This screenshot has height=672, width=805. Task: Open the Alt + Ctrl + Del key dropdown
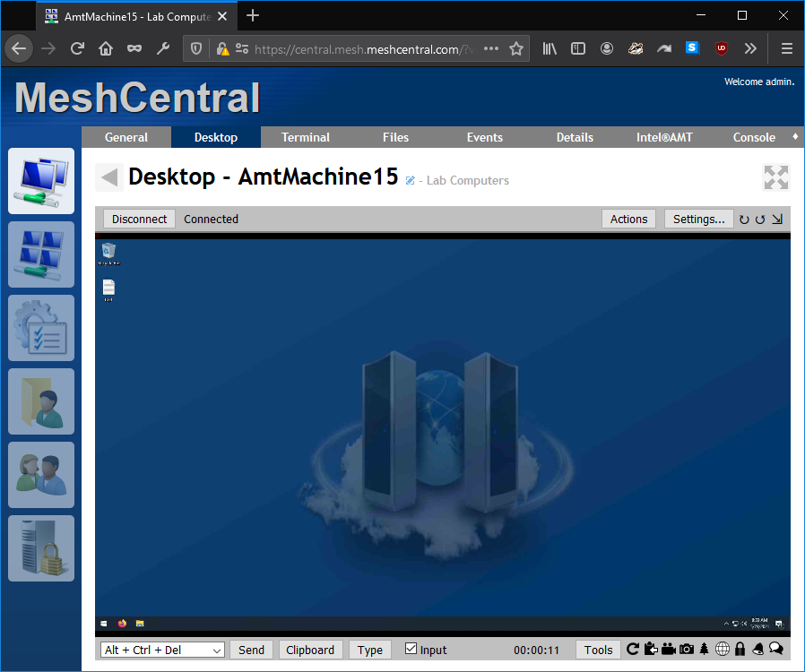click(161, 649)
